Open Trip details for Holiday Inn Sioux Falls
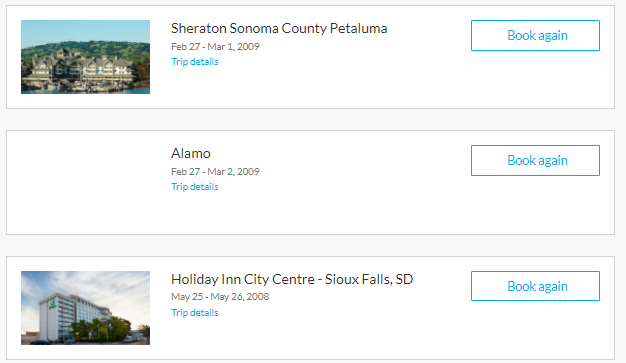 (195, 313)
